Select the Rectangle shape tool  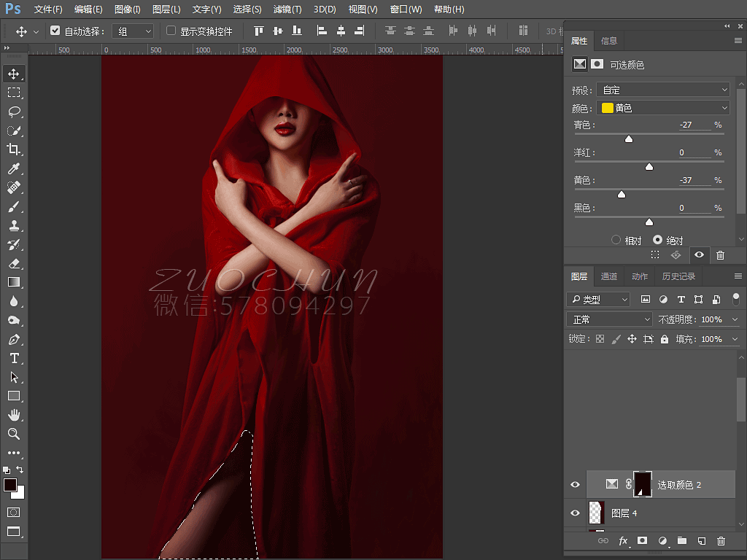point(14,396)
